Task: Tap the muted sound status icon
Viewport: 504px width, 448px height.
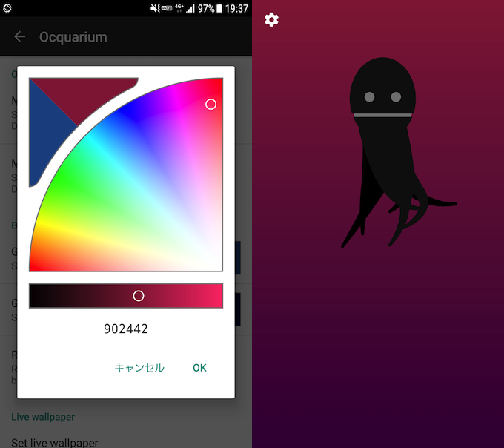Action: coord(155,8)
